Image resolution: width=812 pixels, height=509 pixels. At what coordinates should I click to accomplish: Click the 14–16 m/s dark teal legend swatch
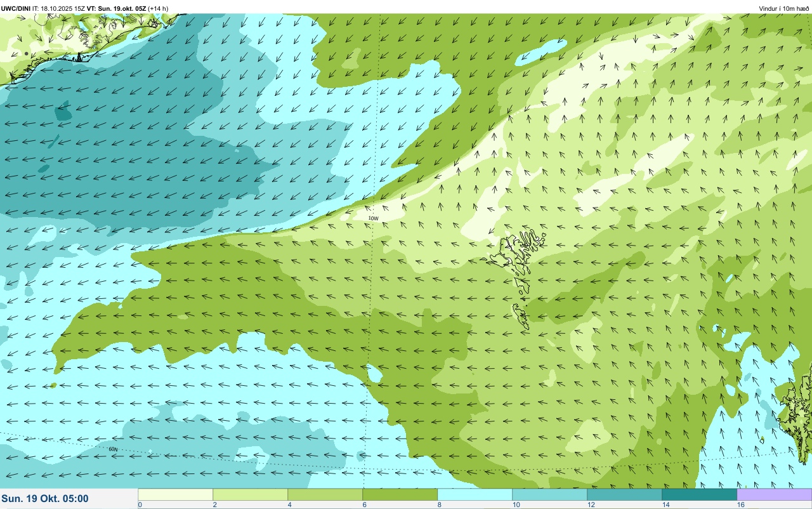tap(700, 494)
